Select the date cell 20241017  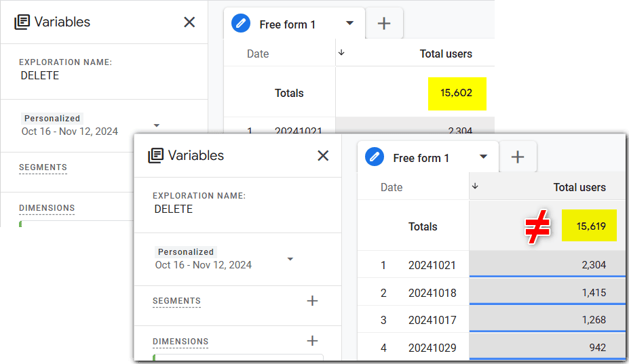tap(432, 320)
